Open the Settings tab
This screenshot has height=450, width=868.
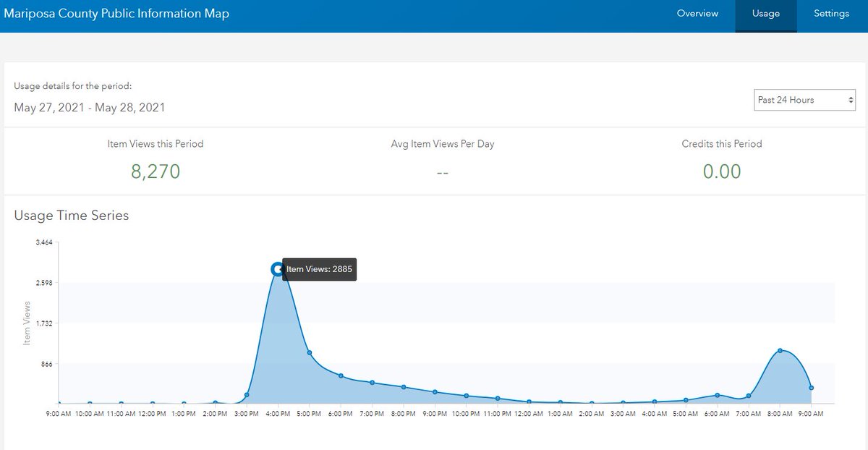pyautogui.click(x=831, y=13)
